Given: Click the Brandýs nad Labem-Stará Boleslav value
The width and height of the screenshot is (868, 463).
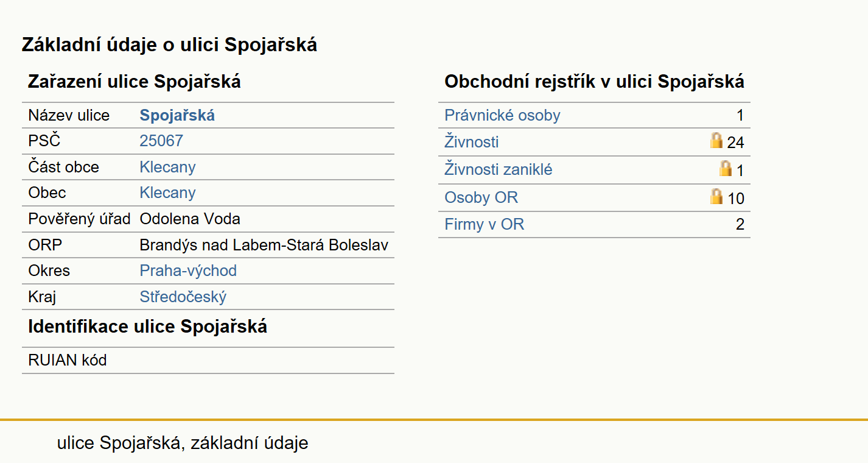Looking at the screenshot, I should pos(264,246).
